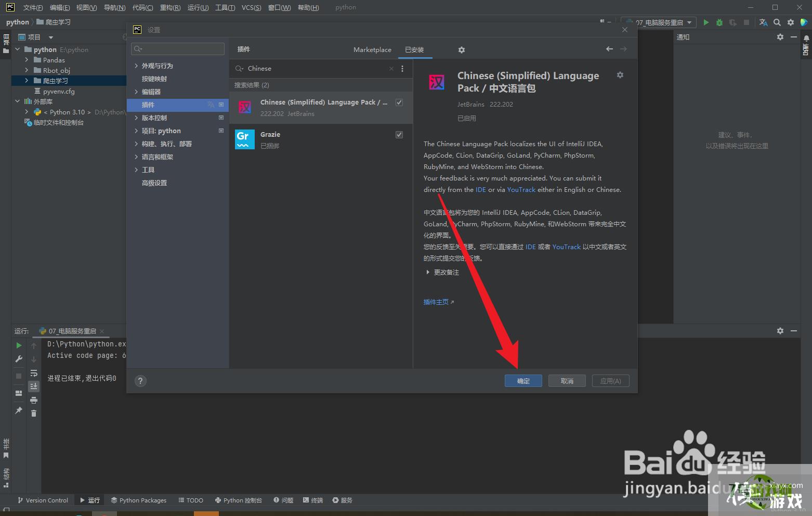Rerun the program in the Run panel

pyautogui.click(x=19, y=345)
